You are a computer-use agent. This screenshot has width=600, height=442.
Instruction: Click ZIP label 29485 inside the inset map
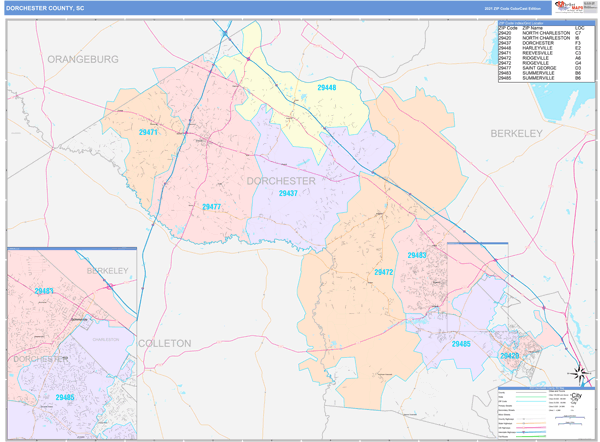click(x=65, y=397)
